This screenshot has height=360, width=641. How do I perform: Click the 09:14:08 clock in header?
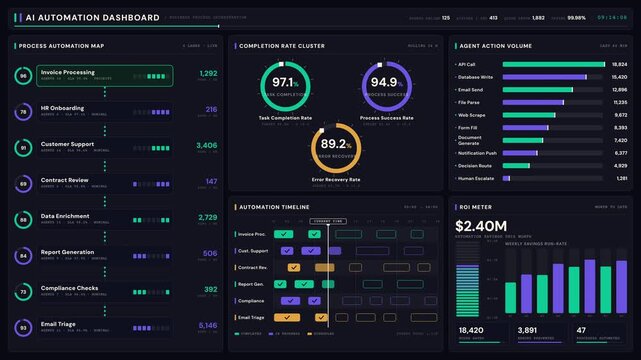click(x=612, y=18)
